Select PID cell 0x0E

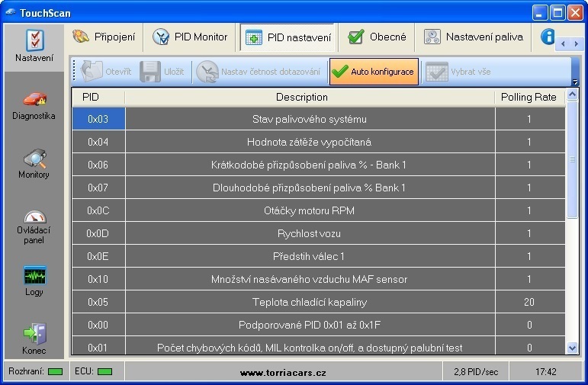click(98, 256)
